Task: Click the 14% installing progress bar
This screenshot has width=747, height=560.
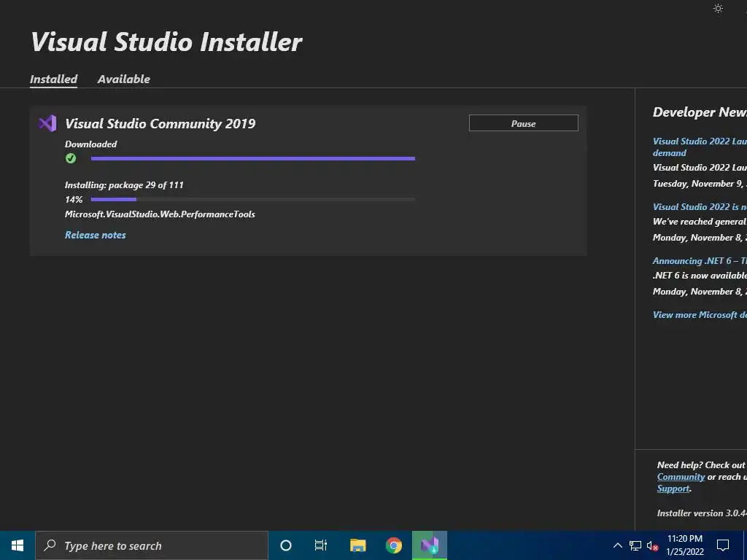Action: point(253,199)
